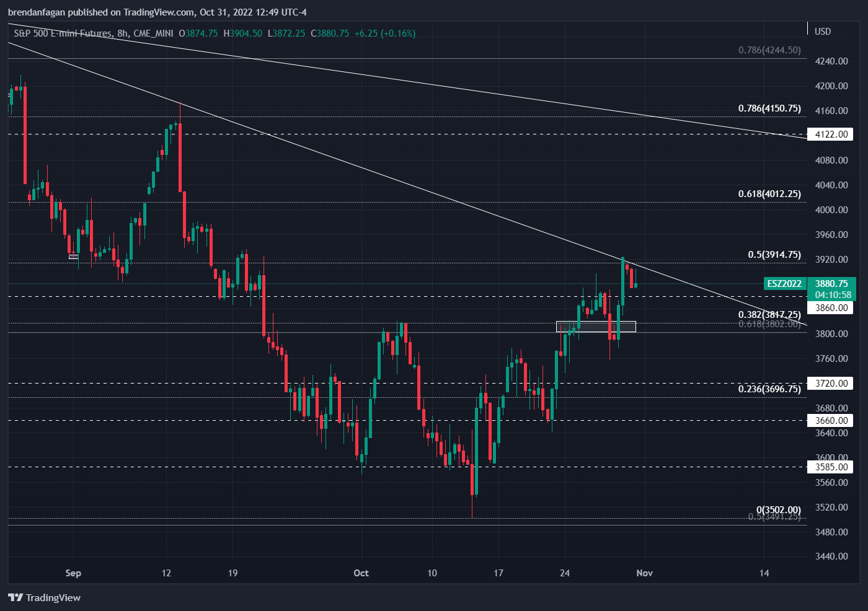Click the 14 date marker on time axis
This screenshot has height=611, width=868.
[764, 573]
